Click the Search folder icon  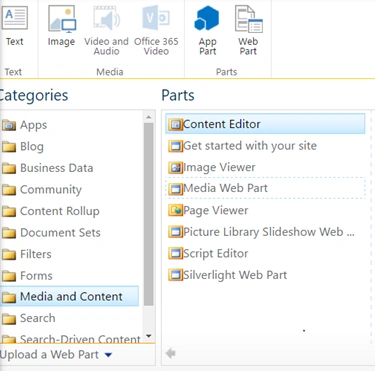9,319
